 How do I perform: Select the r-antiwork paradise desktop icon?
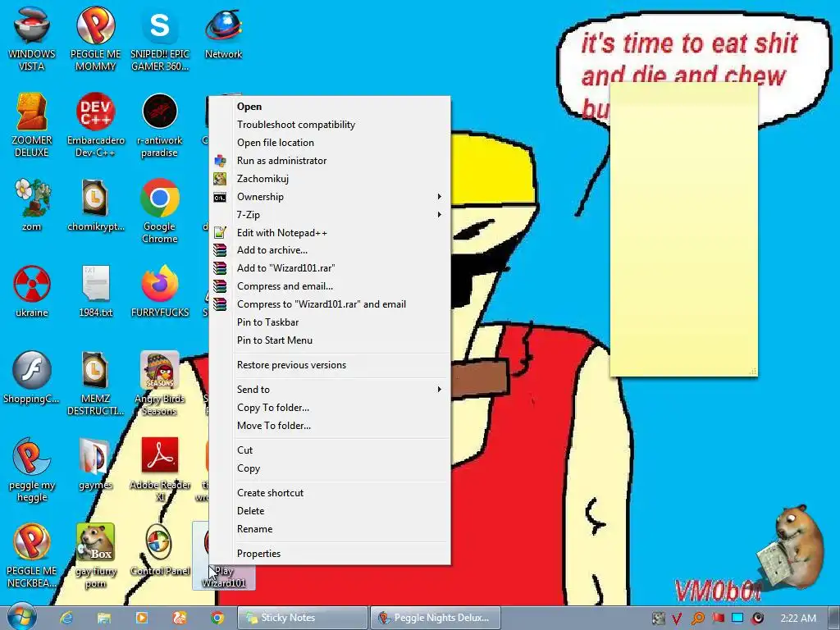point(160,125)
